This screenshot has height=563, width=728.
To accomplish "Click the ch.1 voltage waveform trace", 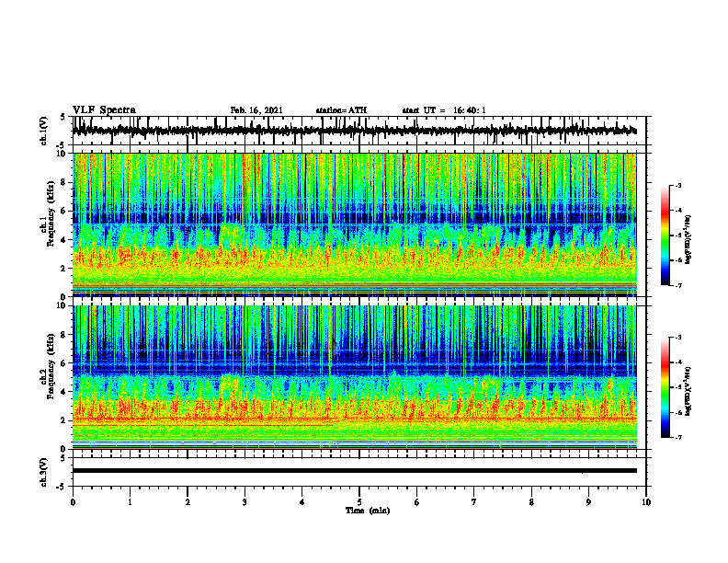I will [x=354, y=131].
